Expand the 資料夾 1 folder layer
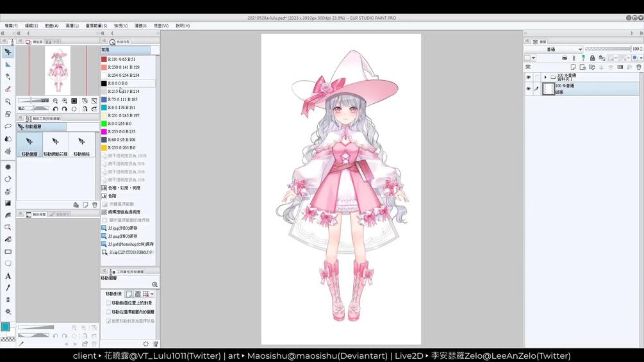The image size is (644, 362). click(x=545, y=77)
